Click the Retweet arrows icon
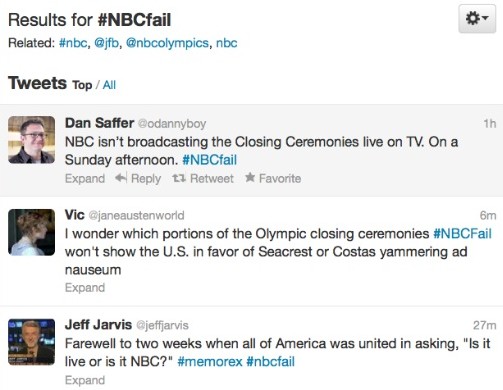The image size is (503, 390). pos(179,178)
